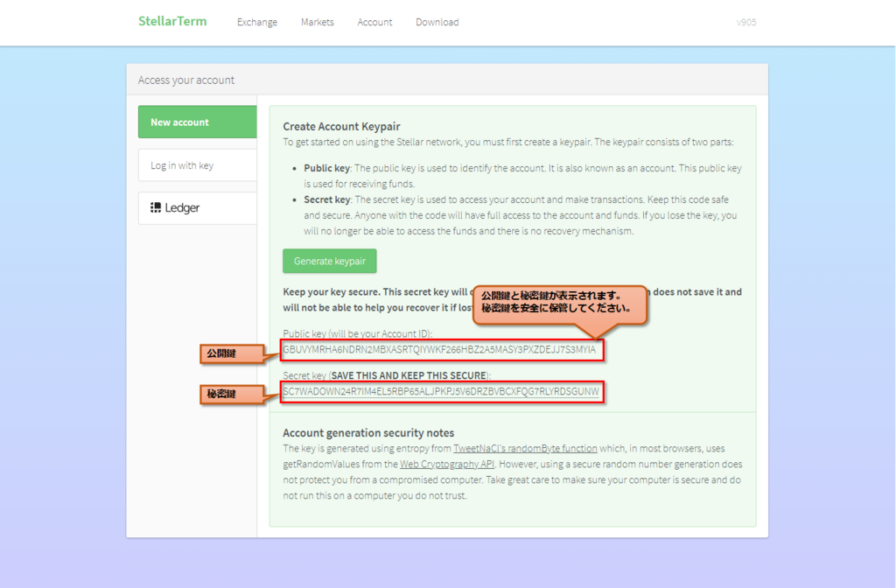This screenshot has width=896, height=588.
Task: Click the SAVE THIS AND KEEP THIS SECURE label
Action: (409, 375)
